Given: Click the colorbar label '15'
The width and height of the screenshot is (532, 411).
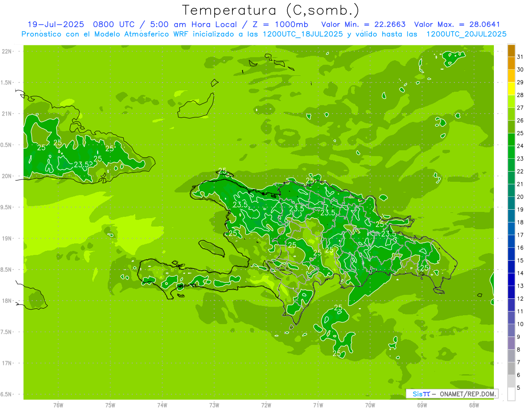Looking at the screenshot, I should pyautogui.click(x=520, y=260).
